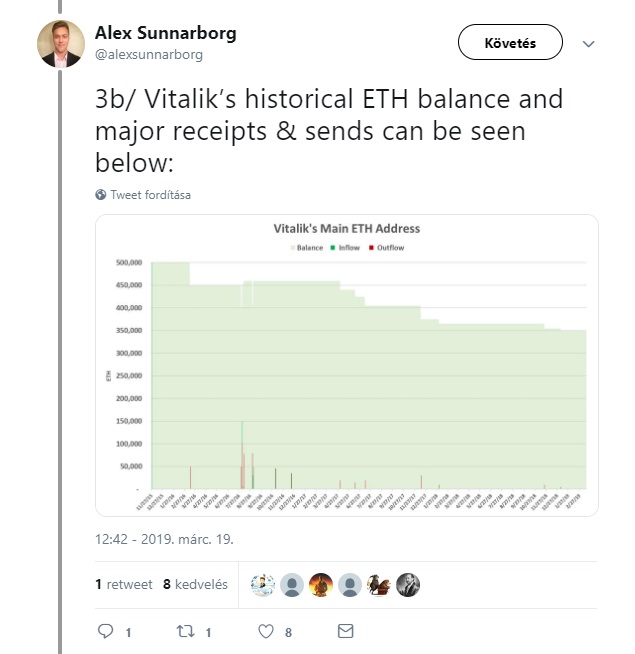Click the reply speech bubble icon
This screenshot has width=635, height=654.
pos(105,631)
